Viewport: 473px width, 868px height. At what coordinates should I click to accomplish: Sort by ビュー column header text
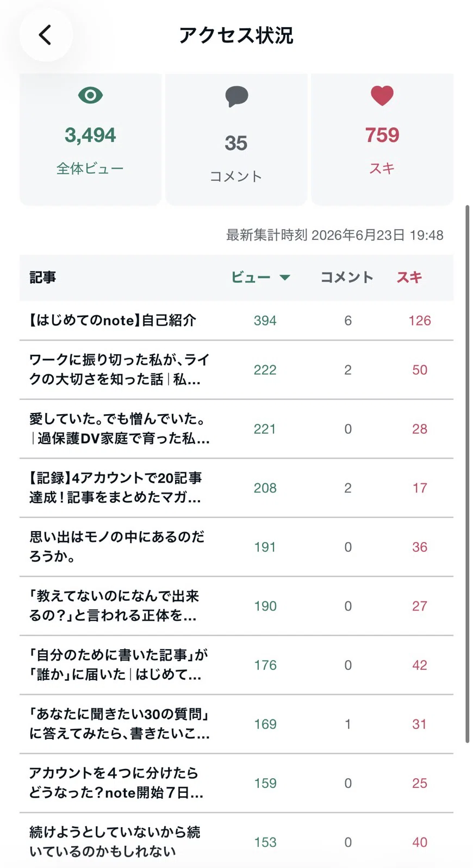[x=251, y=278]
